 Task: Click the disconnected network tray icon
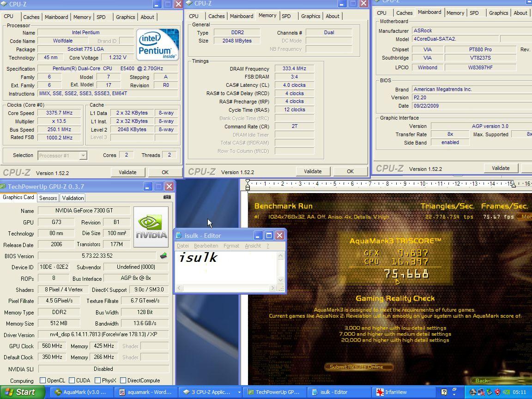click(481, 392)
